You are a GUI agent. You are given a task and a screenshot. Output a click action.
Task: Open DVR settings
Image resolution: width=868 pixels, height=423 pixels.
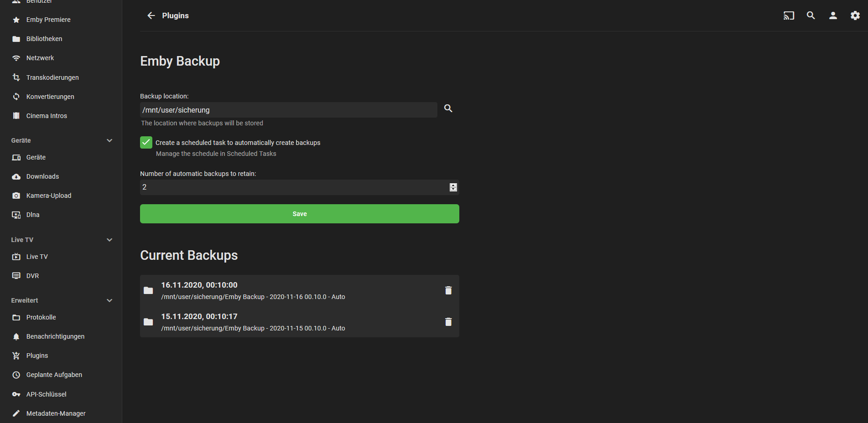[32, 276]
